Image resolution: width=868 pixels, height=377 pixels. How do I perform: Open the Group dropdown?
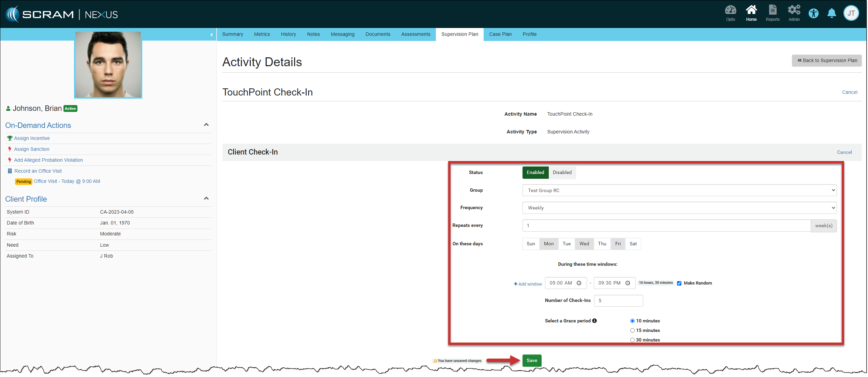679,191
